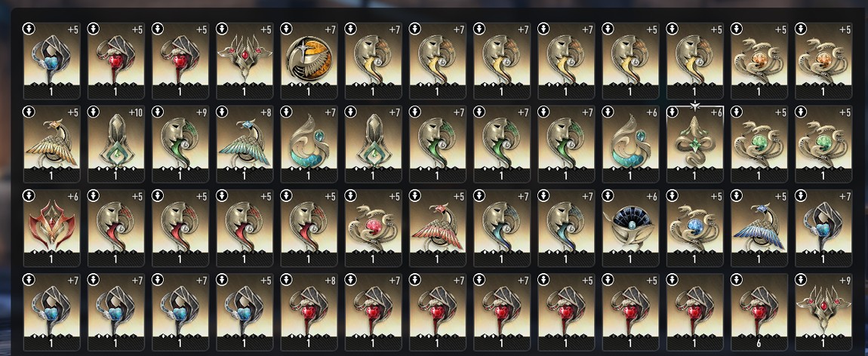Select the green crystal card marked +10
This screenshot has width=868, height=356.
115,144
